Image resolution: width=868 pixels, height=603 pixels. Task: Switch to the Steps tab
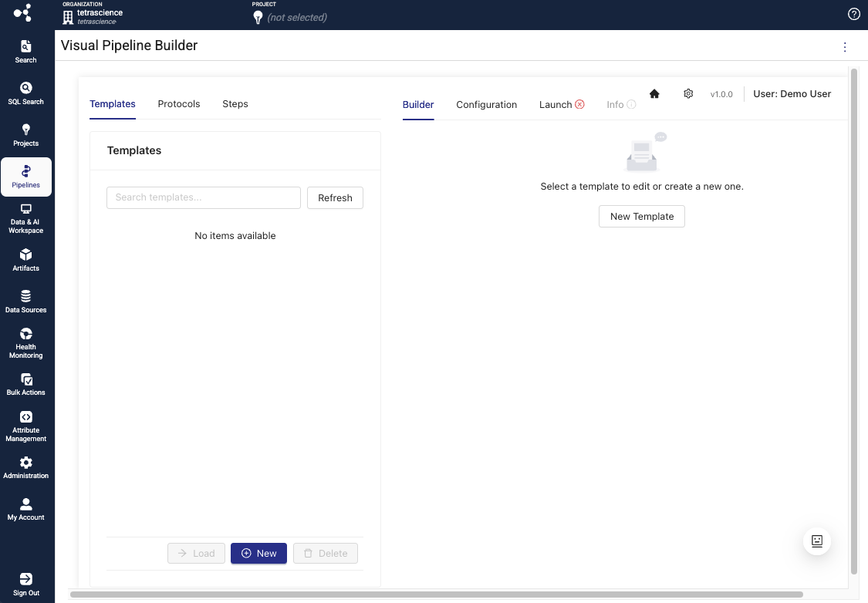point(235,104)
